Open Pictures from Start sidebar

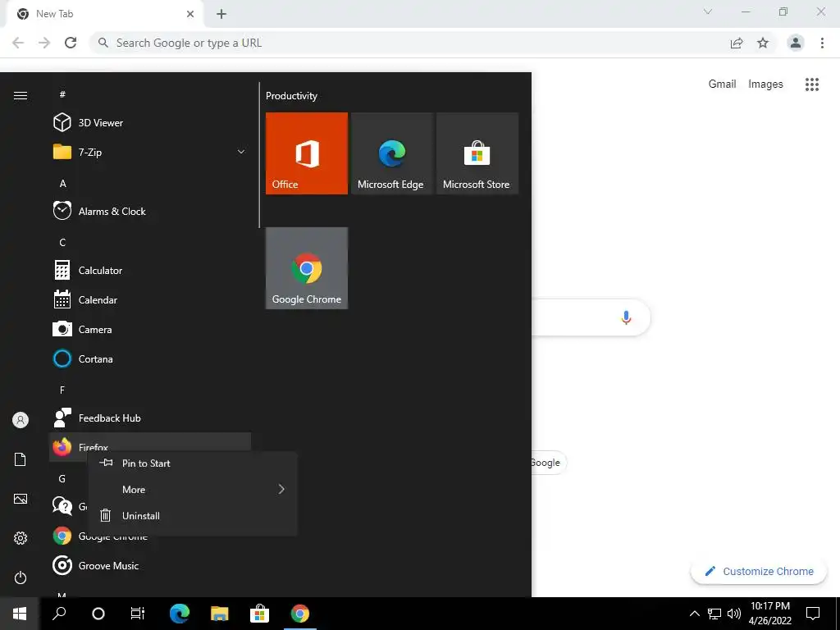21,499
